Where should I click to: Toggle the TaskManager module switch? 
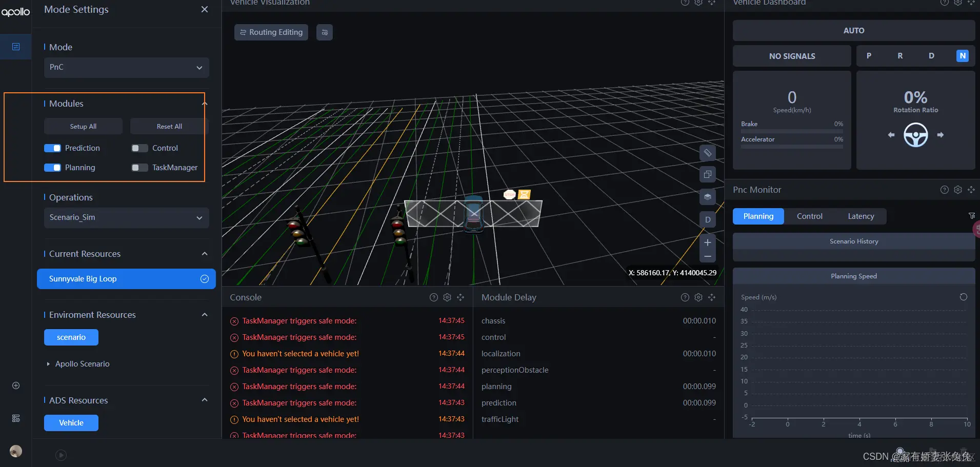[x=139, y=168]
